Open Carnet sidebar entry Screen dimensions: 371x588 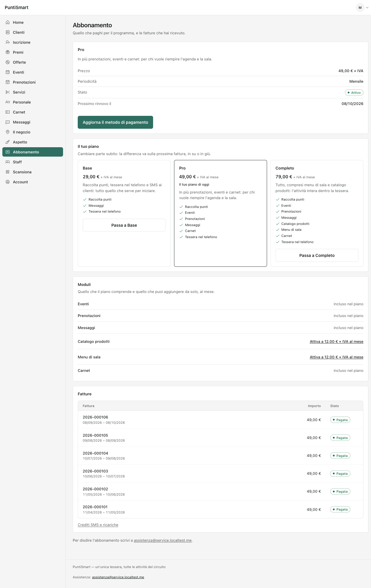tap(33, 112)
